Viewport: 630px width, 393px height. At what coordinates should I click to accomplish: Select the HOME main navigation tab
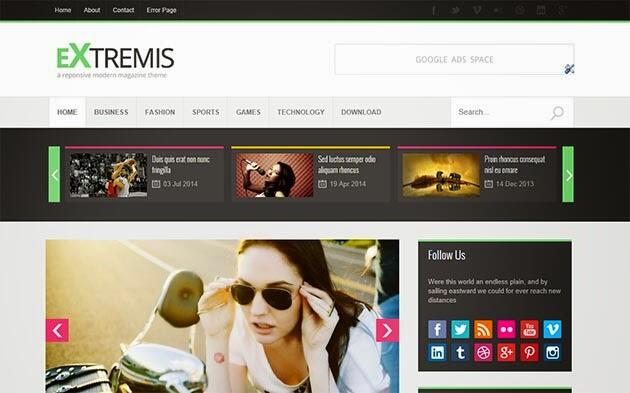point(67,112)
